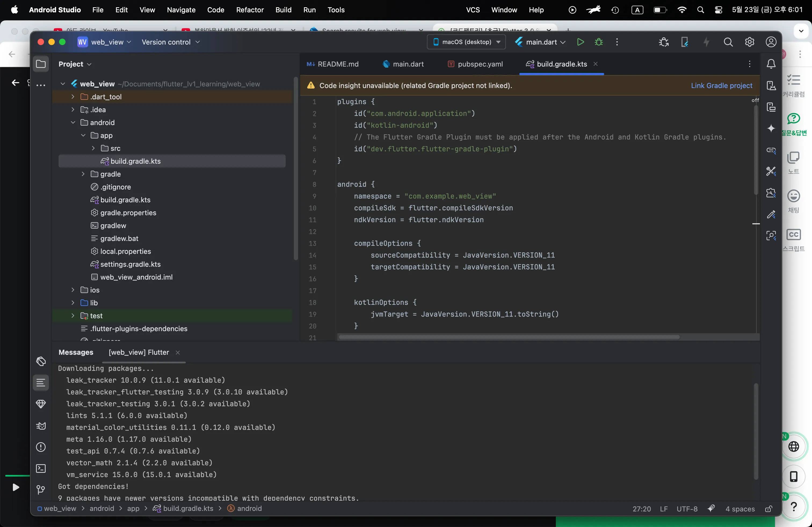Open the macOS (desktop) device selector
The height and width of the screenshot is (527, 812).
click(466, 42)
